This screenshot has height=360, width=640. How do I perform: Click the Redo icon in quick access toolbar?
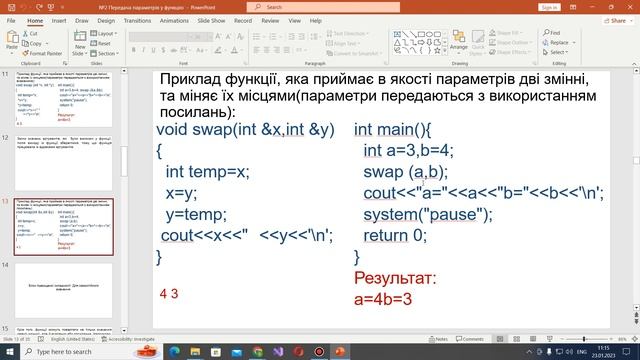pos(39,7)
